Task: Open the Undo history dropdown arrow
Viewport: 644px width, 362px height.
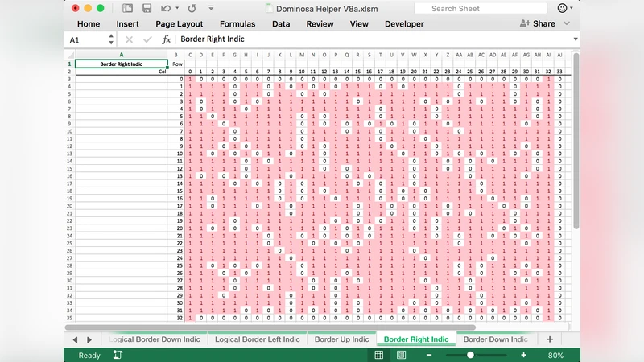Action: (x=175, y=8)
